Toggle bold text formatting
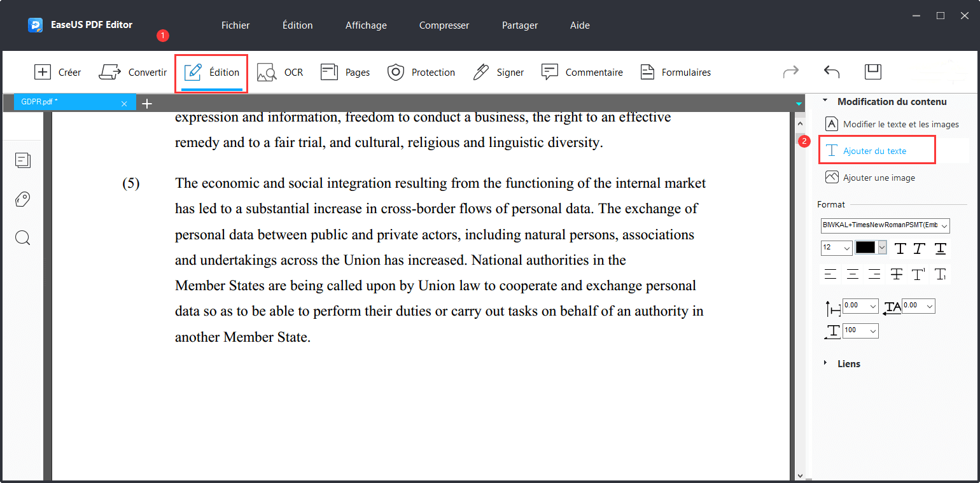 [x=900, y=248]
